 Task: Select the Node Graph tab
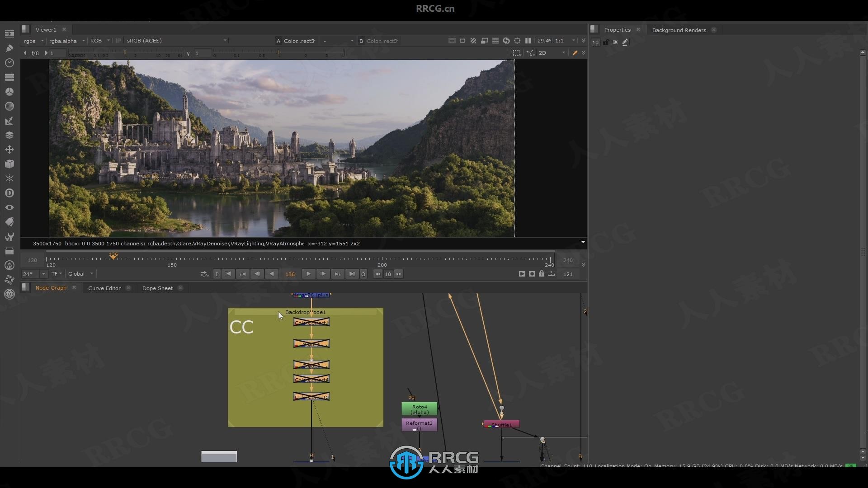click(x=51, y=288)
